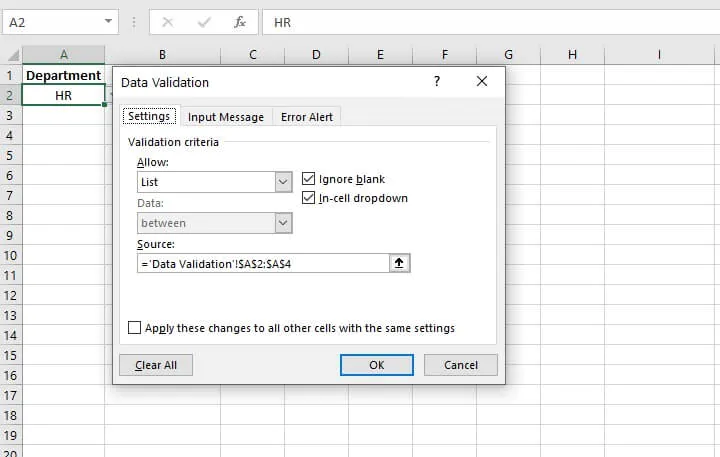
Task: Click the collapse dialog arrow beside Source
Action: 399,263
